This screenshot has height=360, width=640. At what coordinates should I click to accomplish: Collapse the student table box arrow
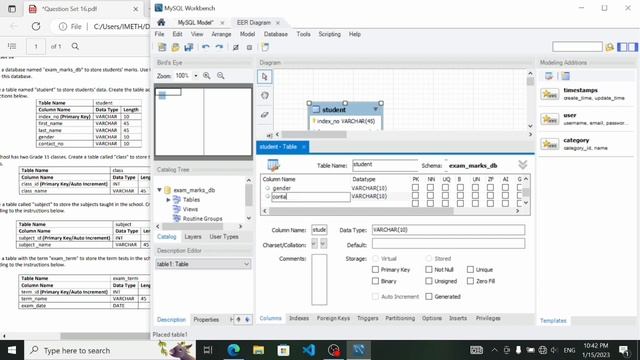tap(376, 109)
